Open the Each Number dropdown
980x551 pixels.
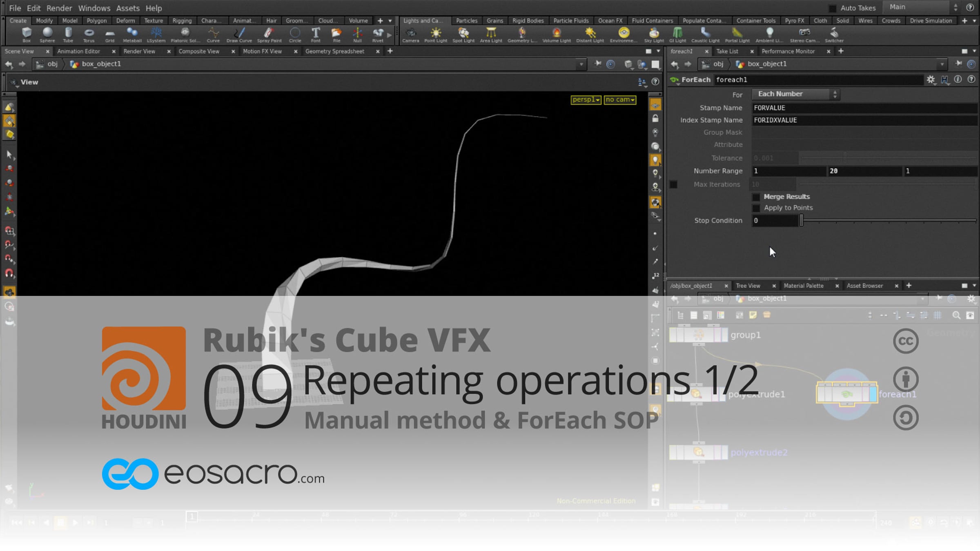[795, 94]
